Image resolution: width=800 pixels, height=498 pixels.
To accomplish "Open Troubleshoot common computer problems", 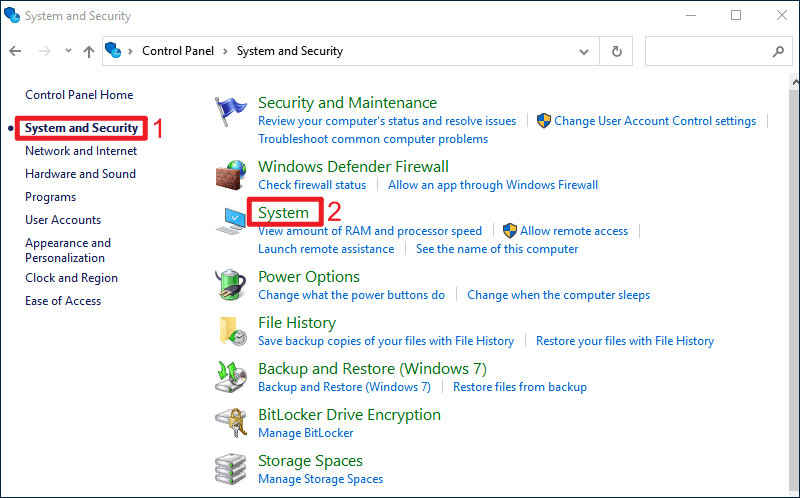I will 373,139.
